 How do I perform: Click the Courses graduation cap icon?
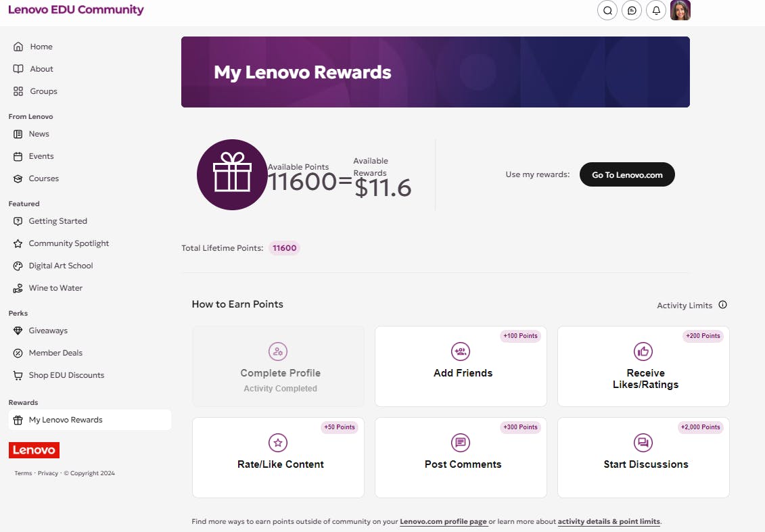(18, 179)
